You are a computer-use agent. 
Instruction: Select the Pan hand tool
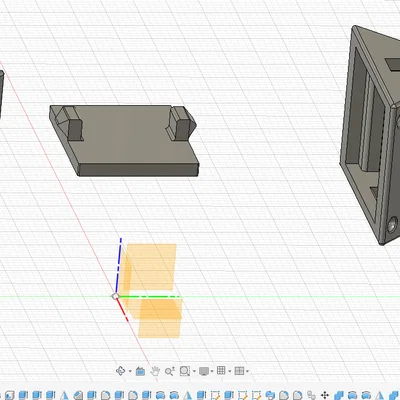pyautogui.click(x=155, y=371)
